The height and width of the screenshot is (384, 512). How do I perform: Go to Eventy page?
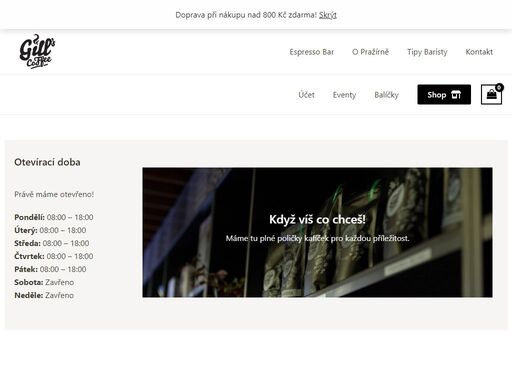pos(344,95)
